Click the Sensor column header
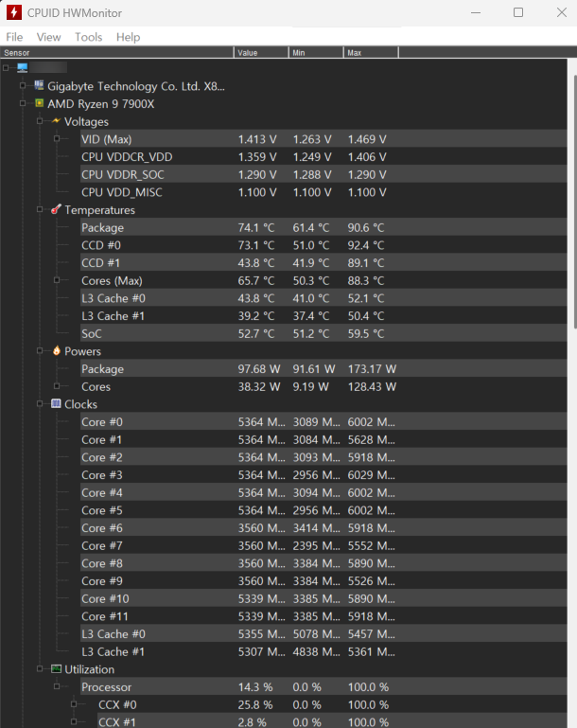Screen dimensions: 577x728 (117, 52)
